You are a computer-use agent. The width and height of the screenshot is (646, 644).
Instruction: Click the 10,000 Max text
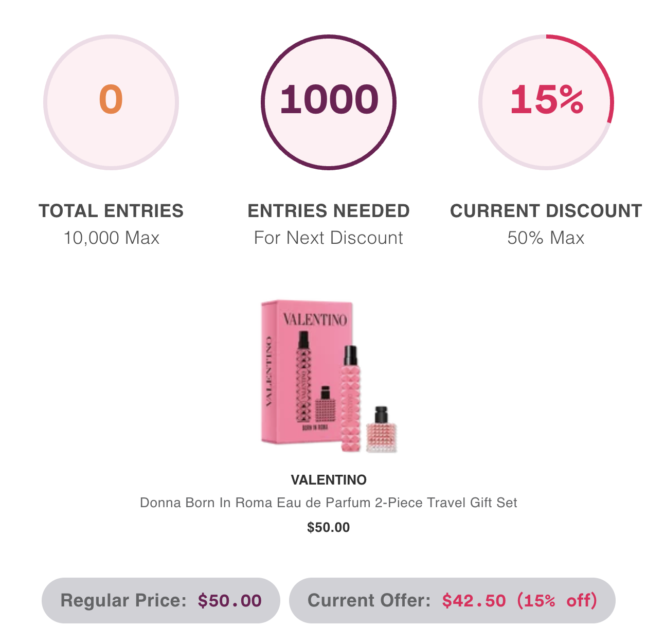pos(111,238)
